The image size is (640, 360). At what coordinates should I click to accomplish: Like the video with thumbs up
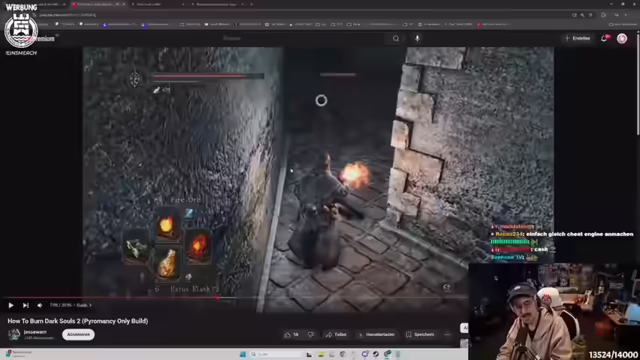(x=291, y=335)
